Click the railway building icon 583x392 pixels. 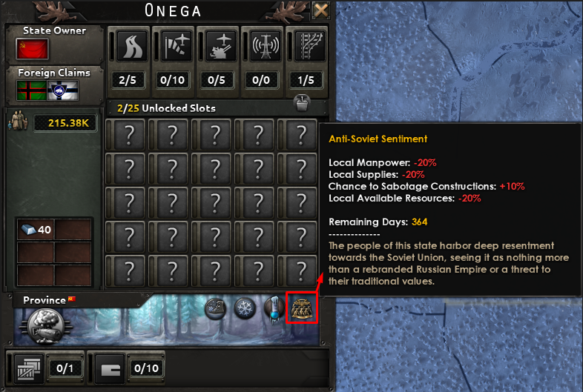(x=310, y=47)
